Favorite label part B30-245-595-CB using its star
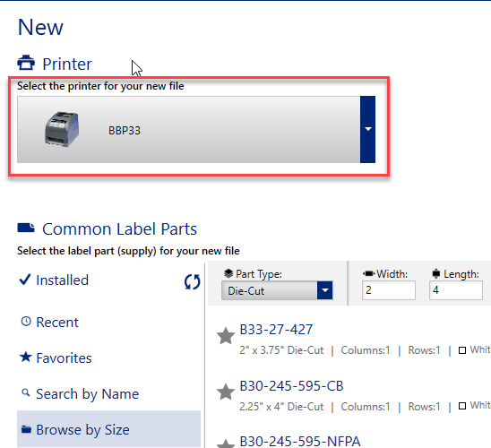 point(226,392)
